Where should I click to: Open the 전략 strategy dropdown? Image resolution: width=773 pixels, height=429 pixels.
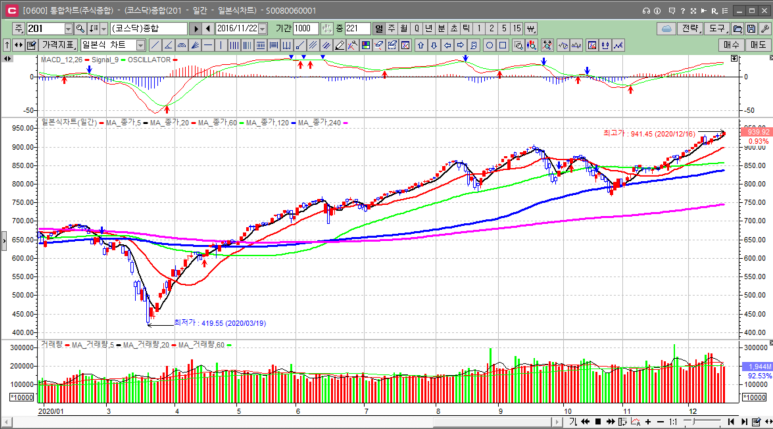tap(690, 29)
